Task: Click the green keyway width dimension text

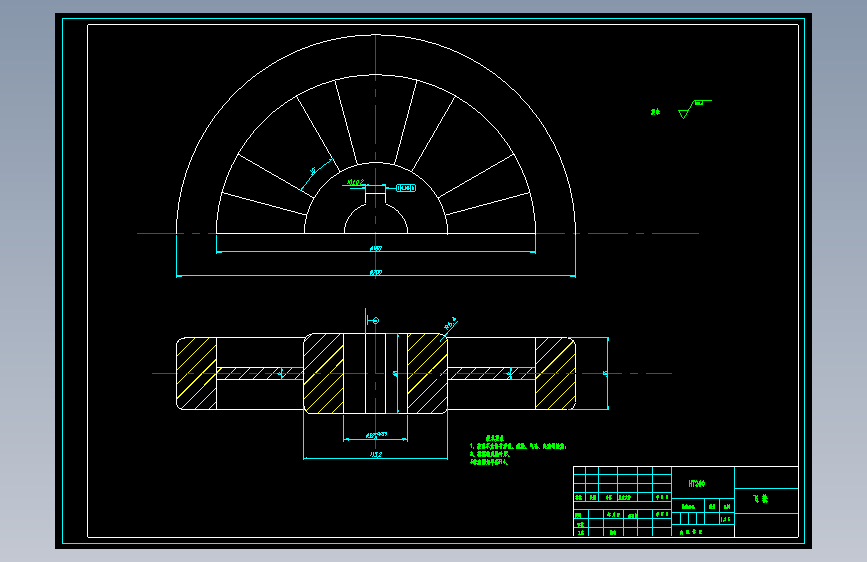Action: [x=356, y=182]
